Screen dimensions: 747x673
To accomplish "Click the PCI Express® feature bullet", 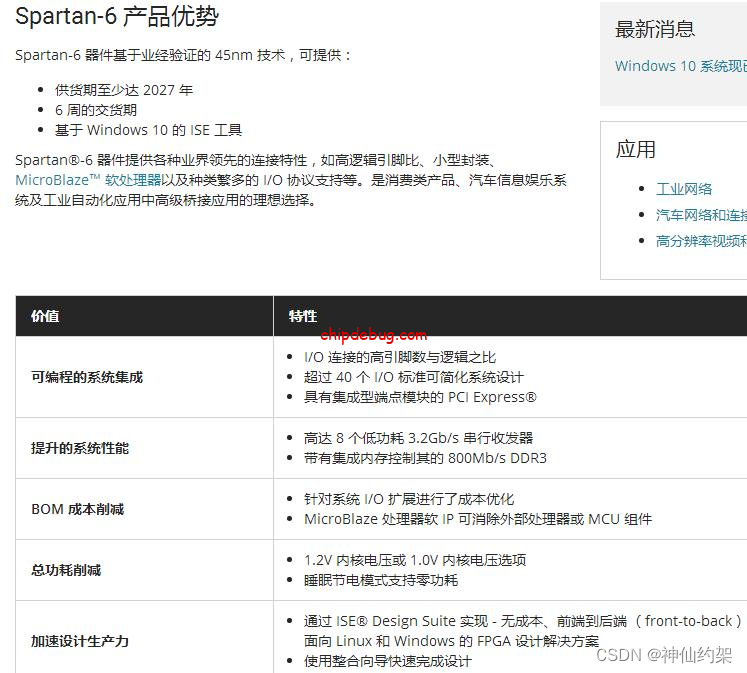I will click(420, 397).
